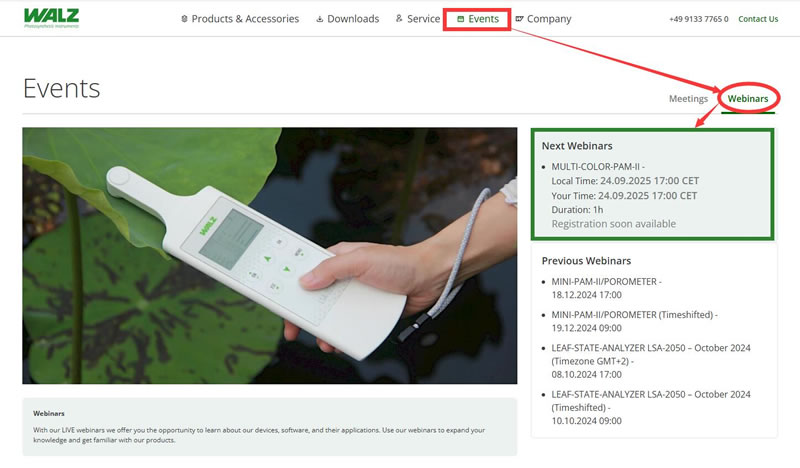Click the MULTI-COLOR-PAM-II next webinar entry
The height and width of the screenshot is (468, 800).
tap(598, 166)
